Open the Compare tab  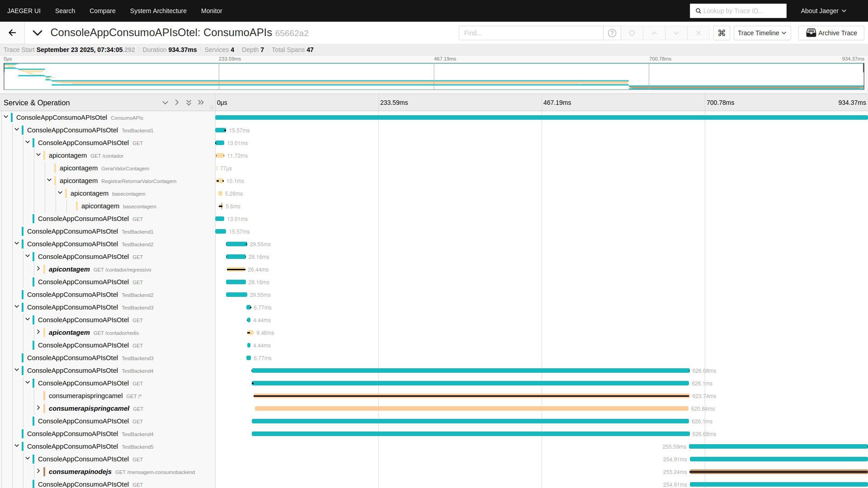pos(102,11)
